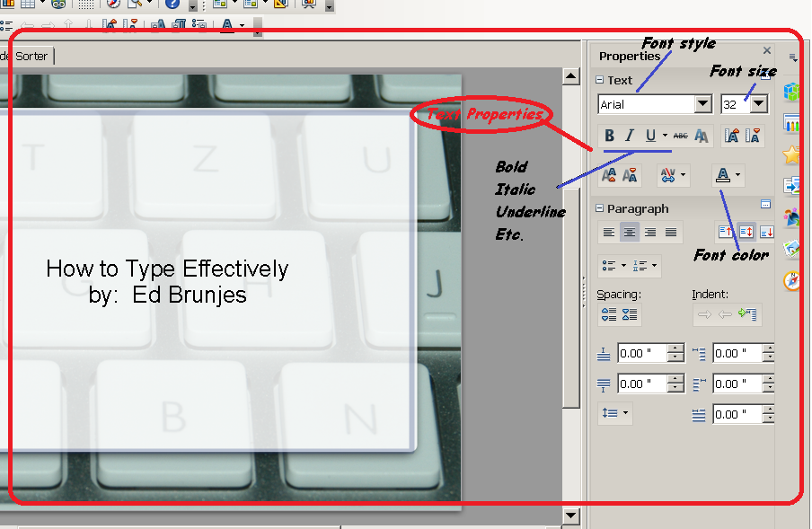
Task: Open sidebar font color dropdown arrow
Action: pyautogui.click(x=738, y=175)
